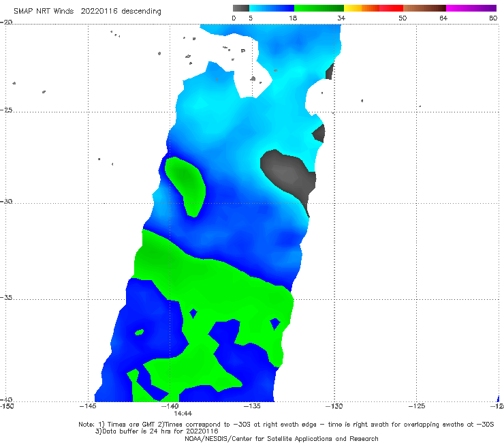
Task: Click the 'NOAA/NESDIS/Center for Satellite Applications' credit
Action: click(281, 439)
